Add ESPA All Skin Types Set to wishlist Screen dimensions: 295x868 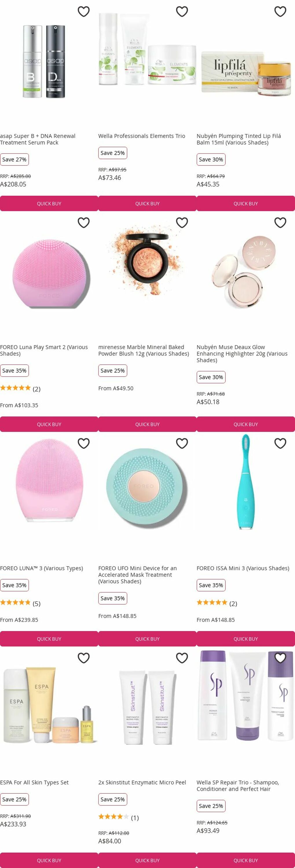(x=84, y=657)
